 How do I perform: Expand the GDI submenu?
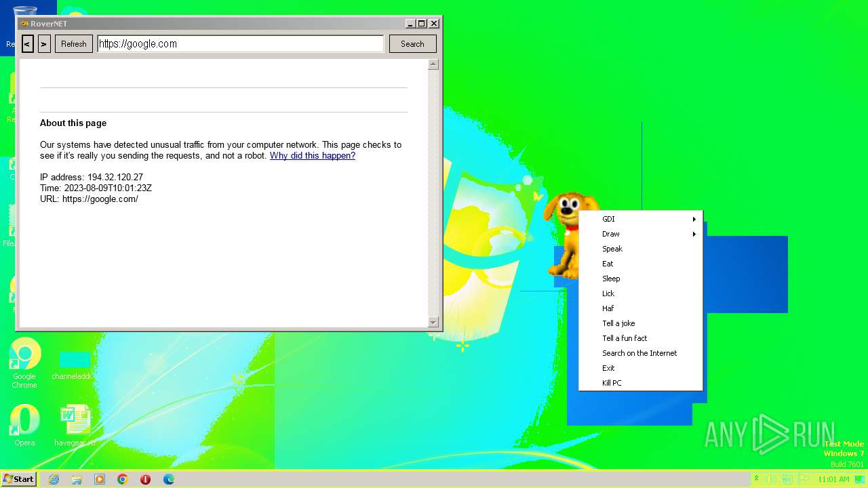(x=641, y=219)
